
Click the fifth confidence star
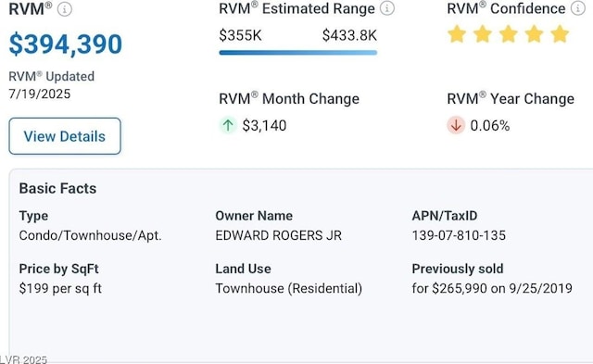point(560,34)
